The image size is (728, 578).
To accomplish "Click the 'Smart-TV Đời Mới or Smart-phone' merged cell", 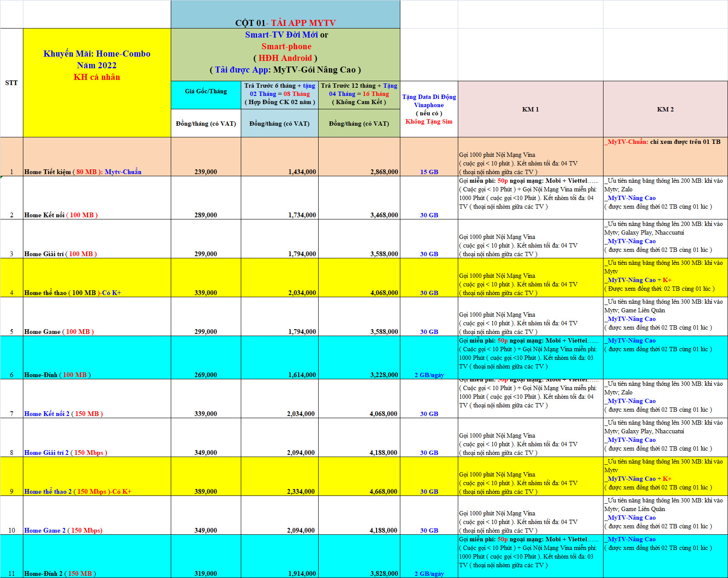I will click(x=285, y=55).
